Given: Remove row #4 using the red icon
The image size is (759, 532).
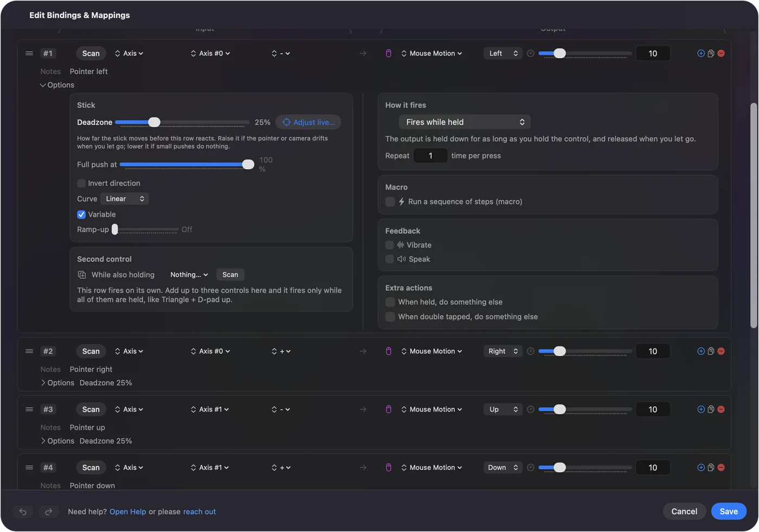Looking at the screenshot, I should pyautogui.click(x=721, y=467).
